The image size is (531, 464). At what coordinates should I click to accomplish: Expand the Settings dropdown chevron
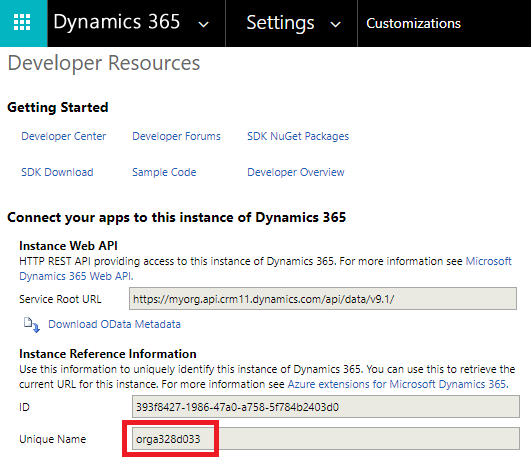click(335, 24)
